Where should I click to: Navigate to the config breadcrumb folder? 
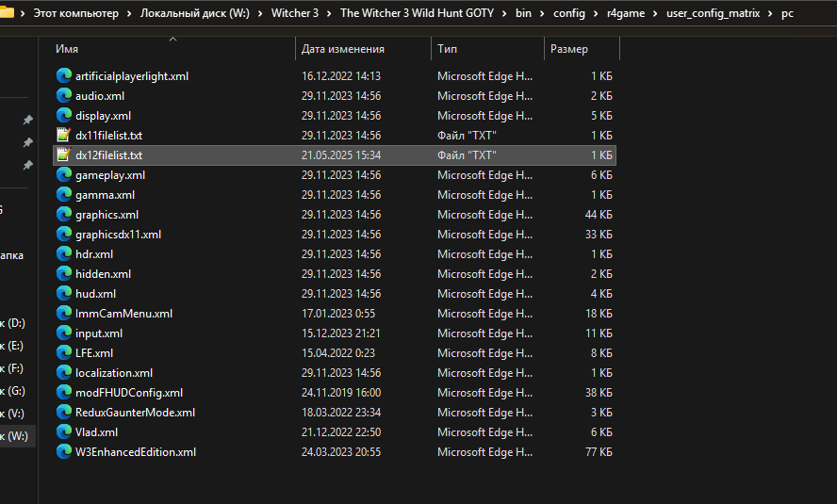click(569, 13)
